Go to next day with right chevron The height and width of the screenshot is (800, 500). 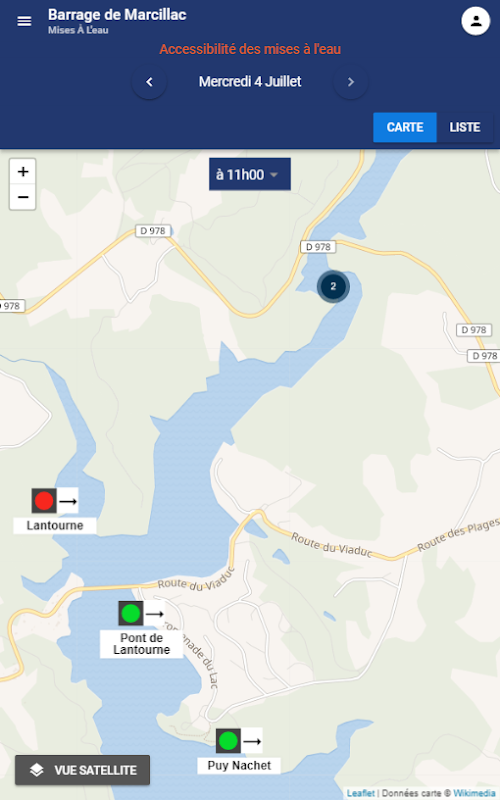351,82
